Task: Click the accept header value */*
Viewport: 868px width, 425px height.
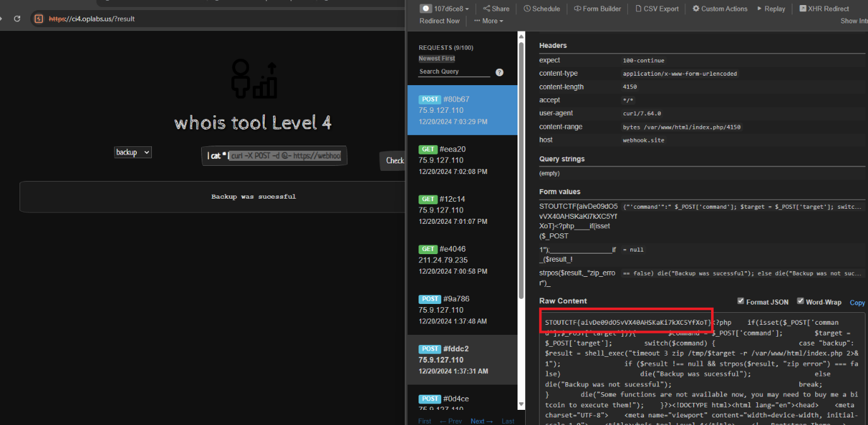Action: point(628,100)
